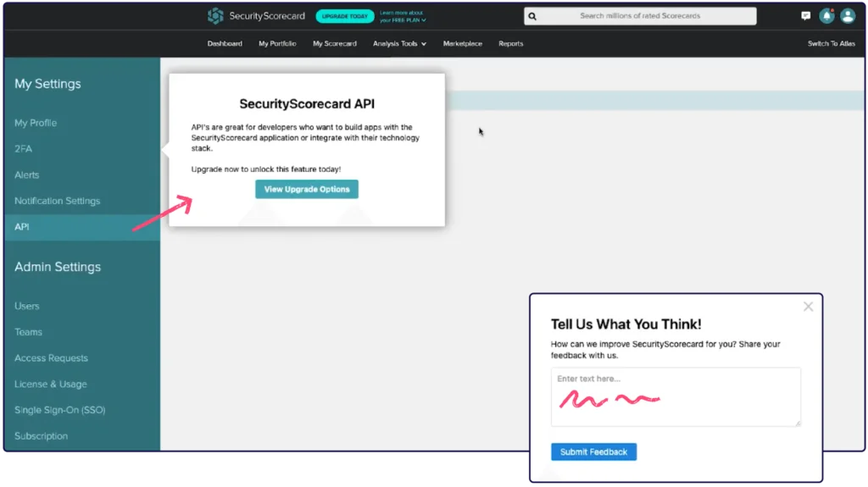This screenshot has height=487, width=868.
Task: Type in the feedback text area
Action: click(676, 396)
